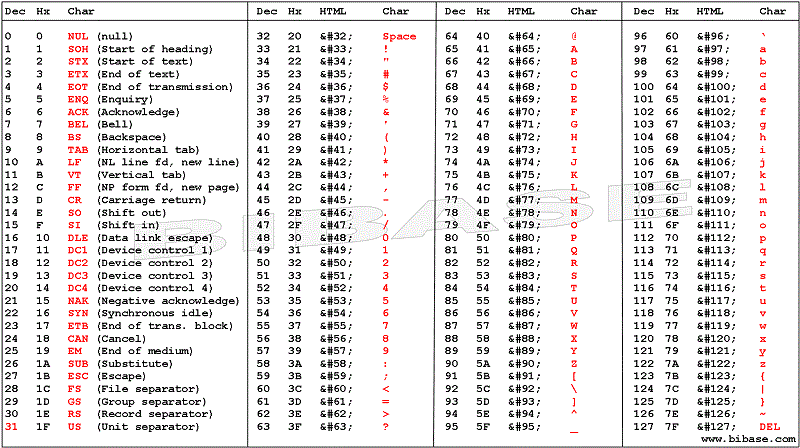This screenshot has height=448, width=800.
Task: Click the red NUL abbreviation
Action: click(78, 35)
